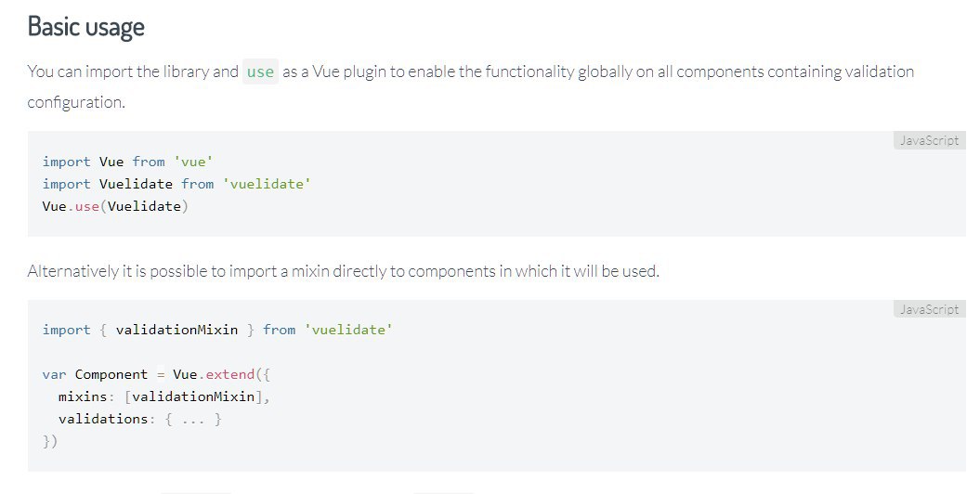The height and width of the screenshot is (494, 980).
Task: Click the second JavaScript language label
Action: click(x=929, y=309)
